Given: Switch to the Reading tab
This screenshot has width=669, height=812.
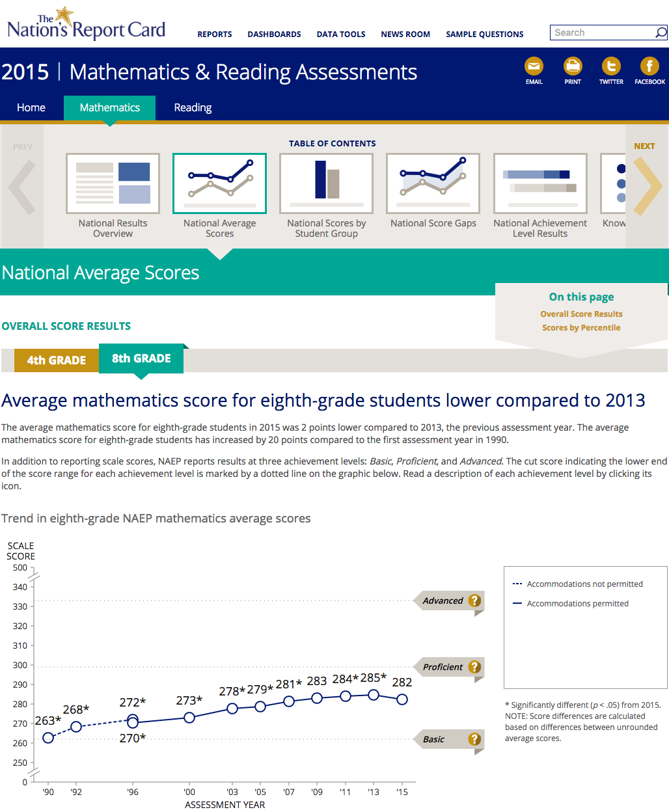Looking at the screenshot, I should click(193, 108).
